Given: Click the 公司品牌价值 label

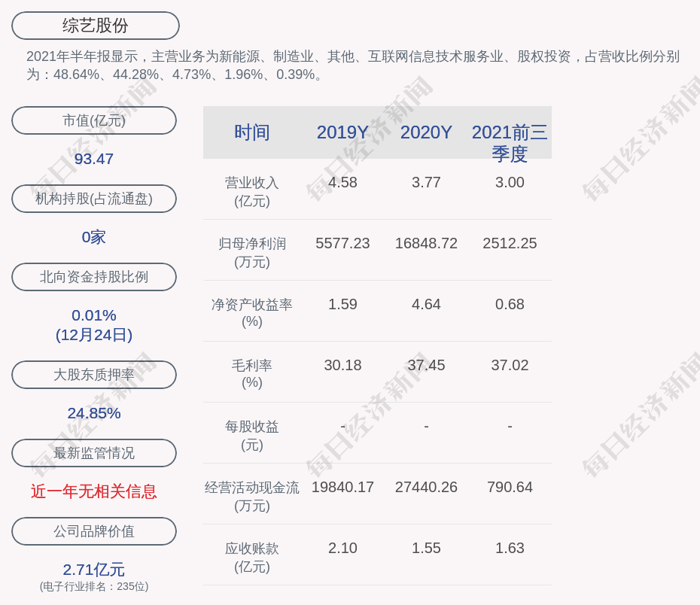Looking at the screenshot, I should pos(94,531).
